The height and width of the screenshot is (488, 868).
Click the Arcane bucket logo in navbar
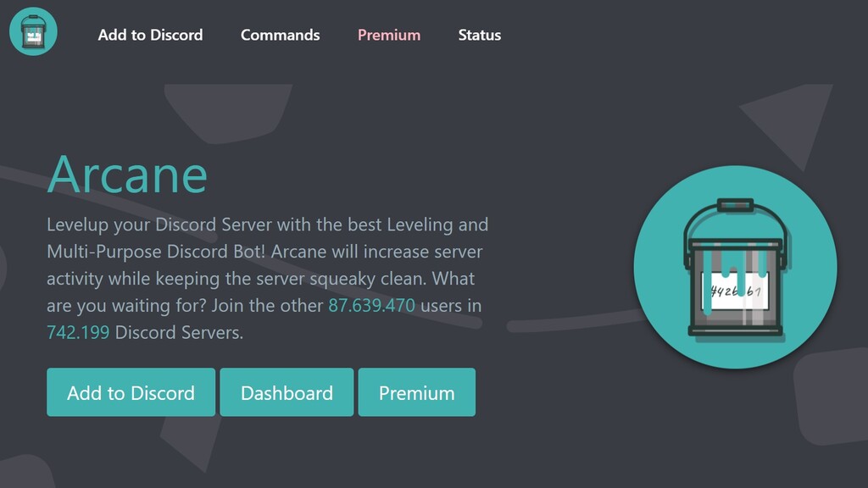click(x=33, y=31)
